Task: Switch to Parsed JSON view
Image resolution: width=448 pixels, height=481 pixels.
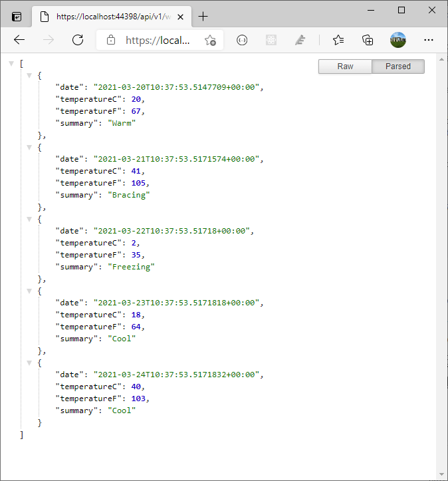Action: click(398, 67)
